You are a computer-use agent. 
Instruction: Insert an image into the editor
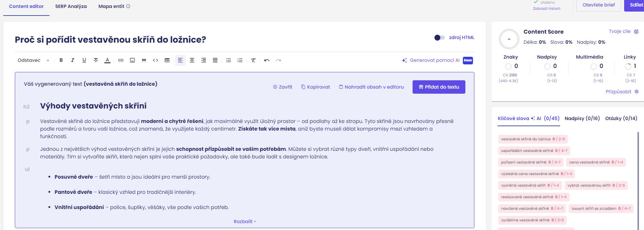[132, 60]
